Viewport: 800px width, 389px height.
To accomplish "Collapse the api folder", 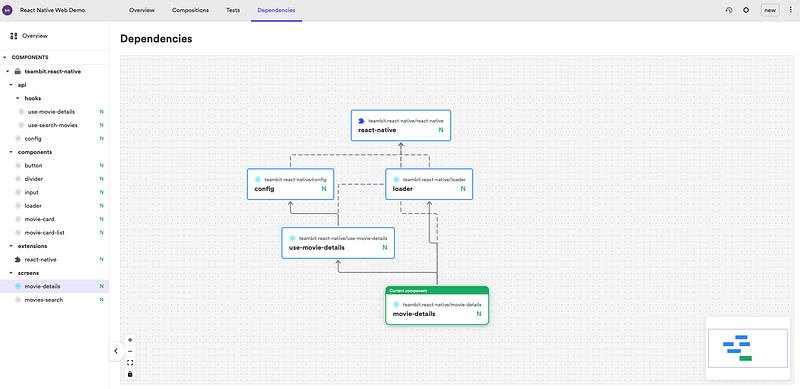I will [11, 85].
